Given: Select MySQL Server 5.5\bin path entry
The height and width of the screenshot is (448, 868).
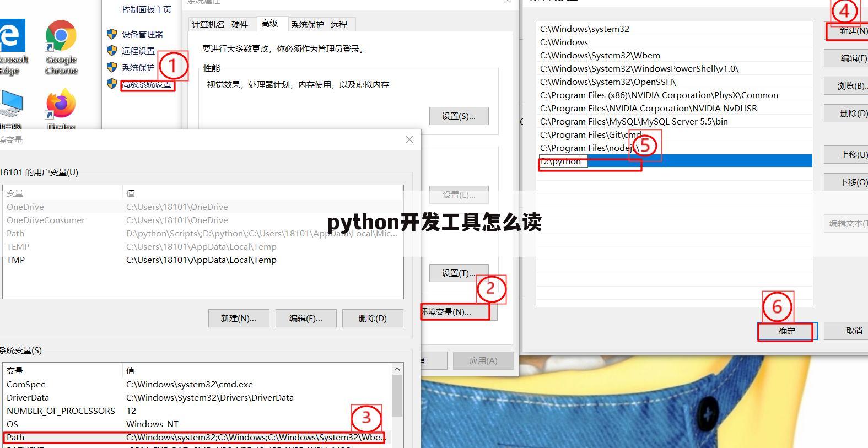Looking at the screenshot, I should pyautogui.click(x=674, y=121).
